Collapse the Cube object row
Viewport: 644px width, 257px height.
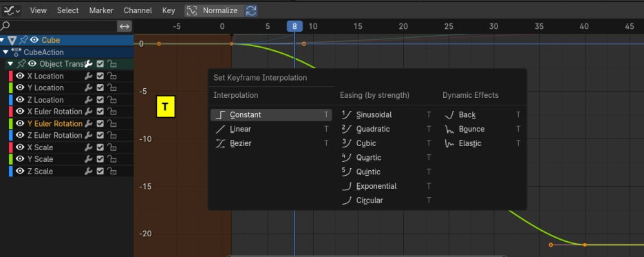point(3,40)
